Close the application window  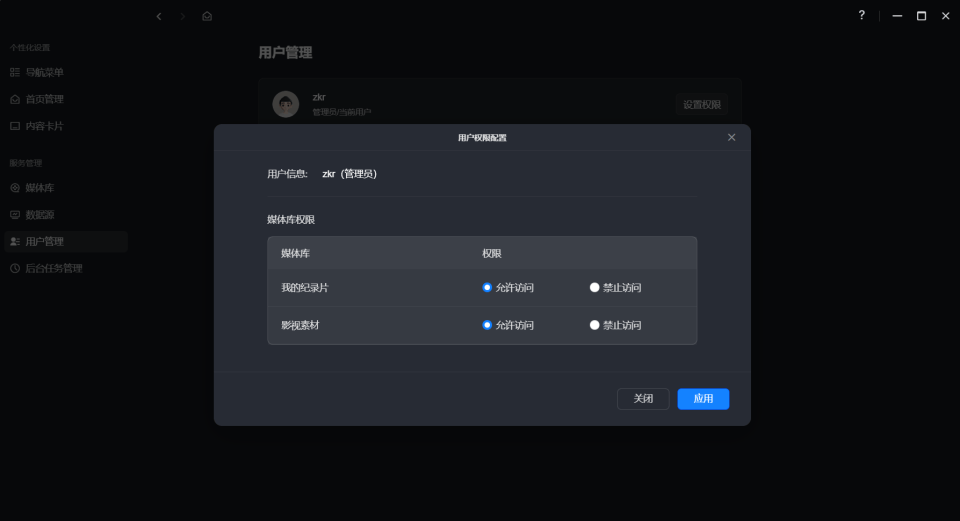[x=945, y=16]
